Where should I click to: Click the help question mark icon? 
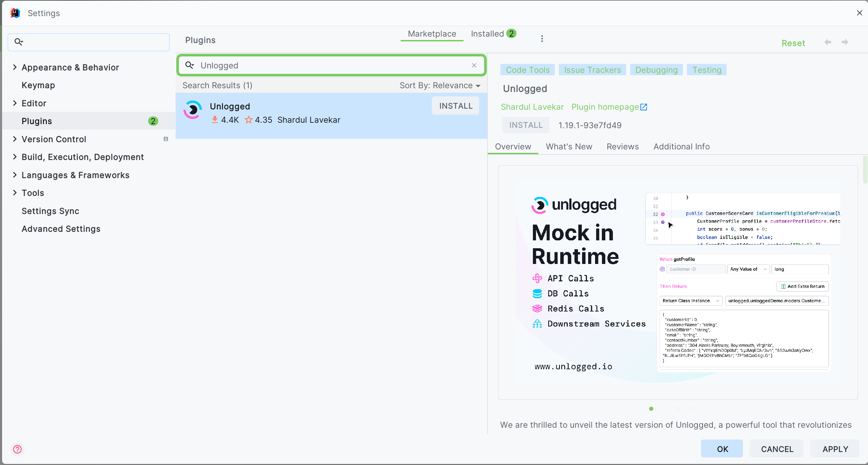coord(17,449)
